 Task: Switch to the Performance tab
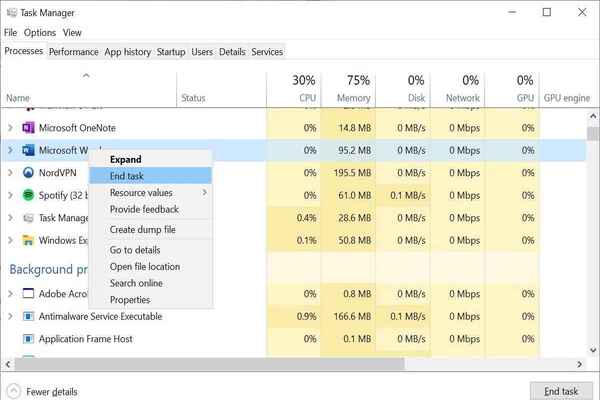pos(74,52)
